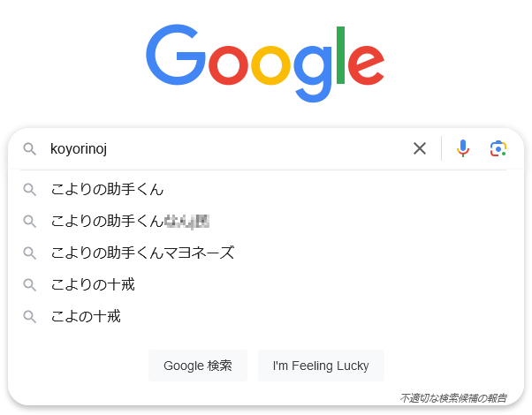Click the Google logo

click(265, 64)
